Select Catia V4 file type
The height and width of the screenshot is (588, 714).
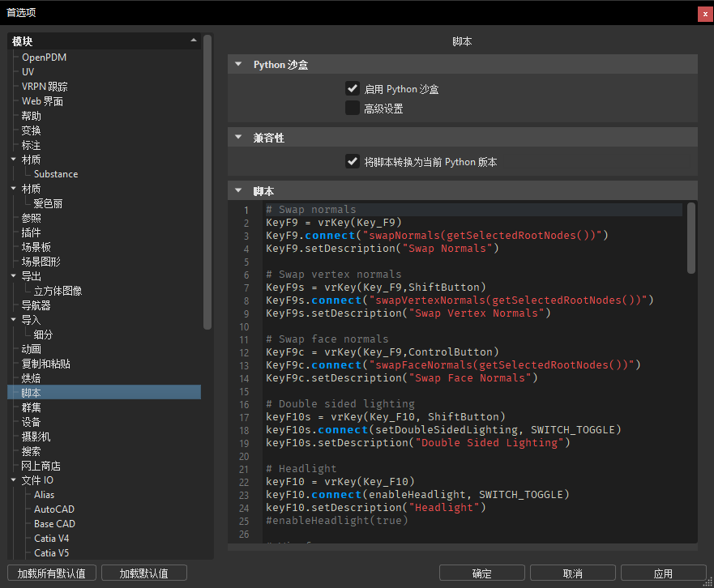tap(51, 538)
